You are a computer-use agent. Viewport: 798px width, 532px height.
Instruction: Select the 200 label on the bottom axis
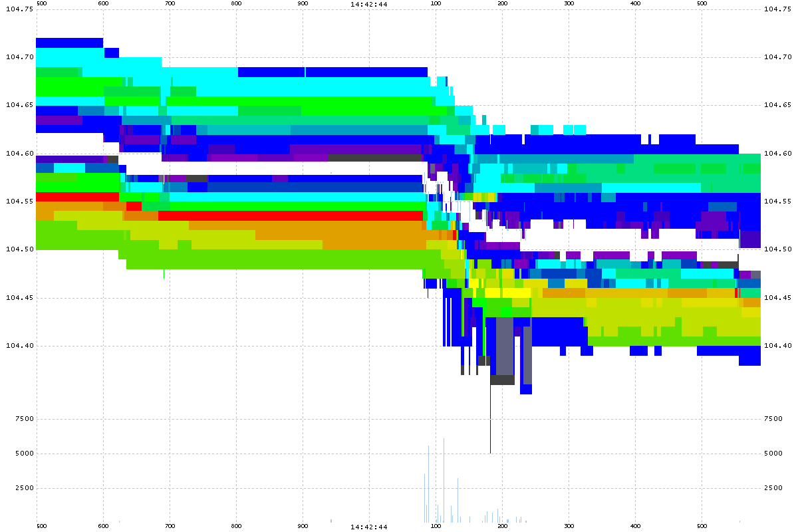coord(502,527)
